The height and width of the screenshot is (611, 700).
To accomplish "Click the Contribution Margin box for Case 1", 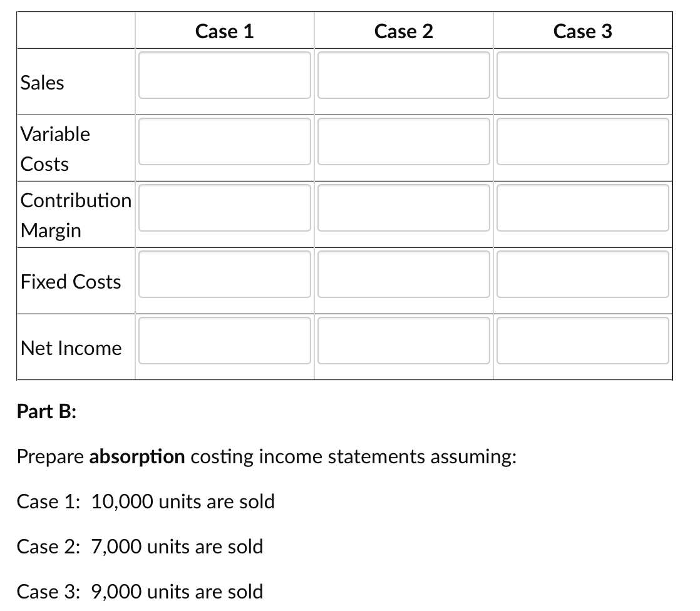I will click(x=225, y=208).
